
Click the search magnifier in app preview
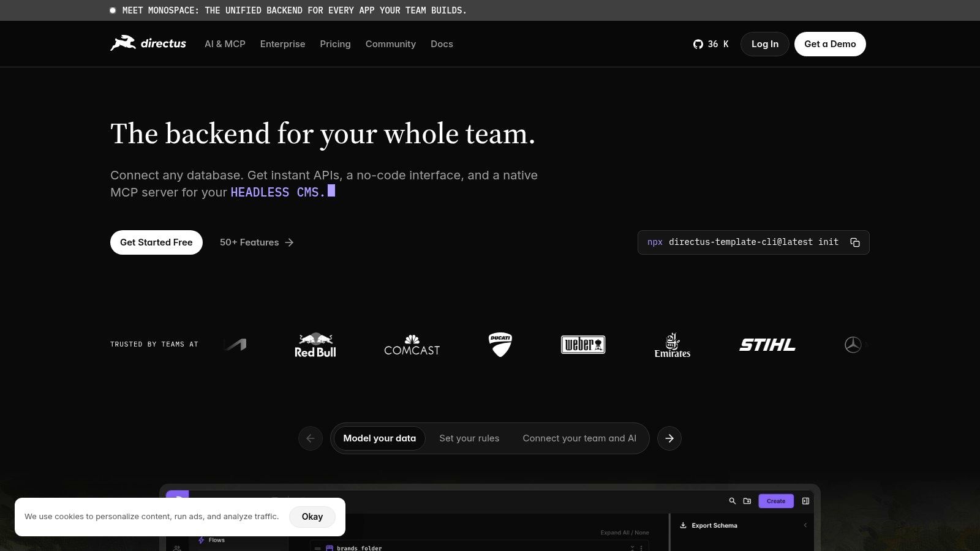coord(732,501)
